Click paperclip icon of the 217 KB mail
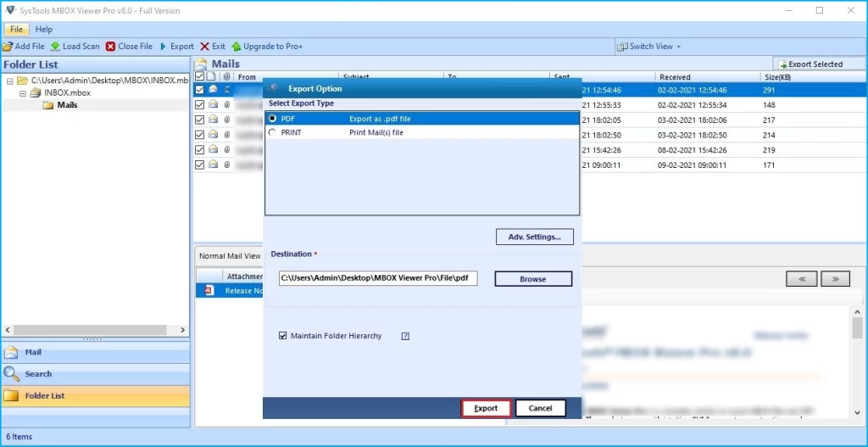 click(226, 120)
